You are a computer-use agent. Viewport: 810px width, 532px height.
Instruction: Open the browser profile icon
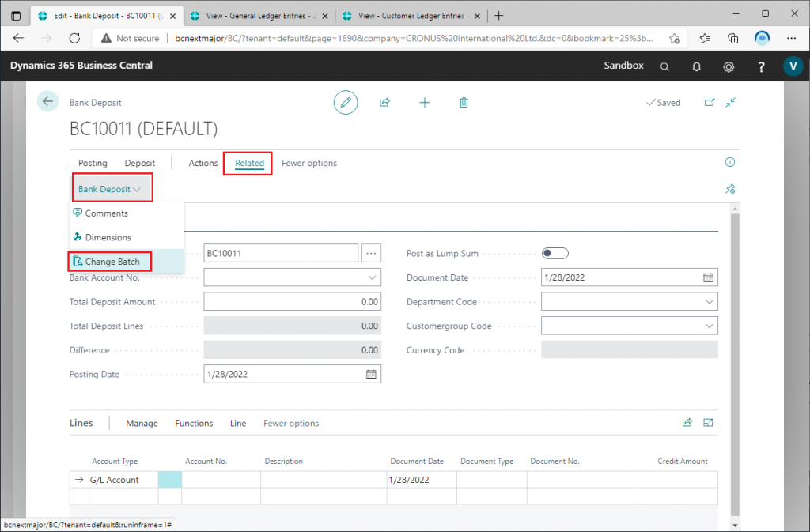tap(762, 38)
